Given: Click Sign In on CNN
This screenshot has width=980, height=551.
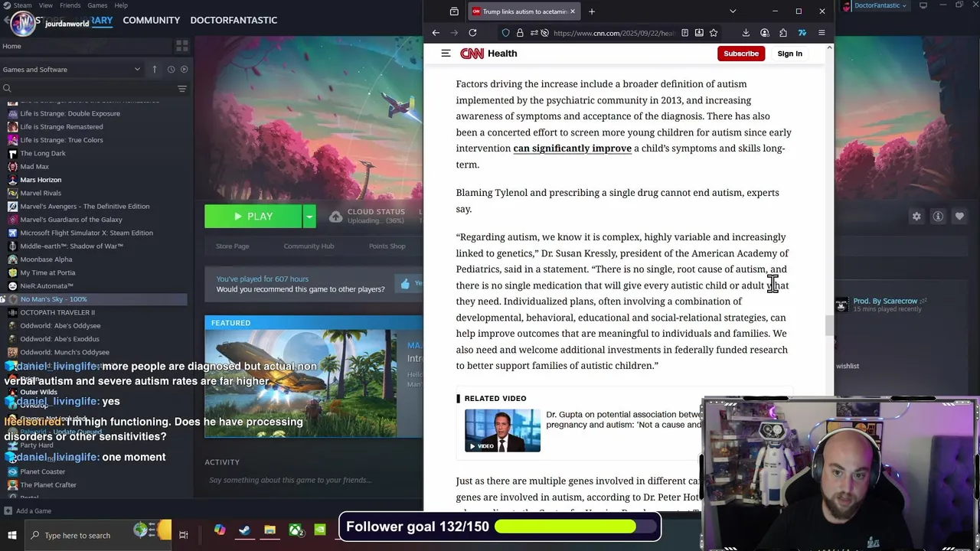Looking at the screenshot, I should pyautogui.click(x=789, y=54).
